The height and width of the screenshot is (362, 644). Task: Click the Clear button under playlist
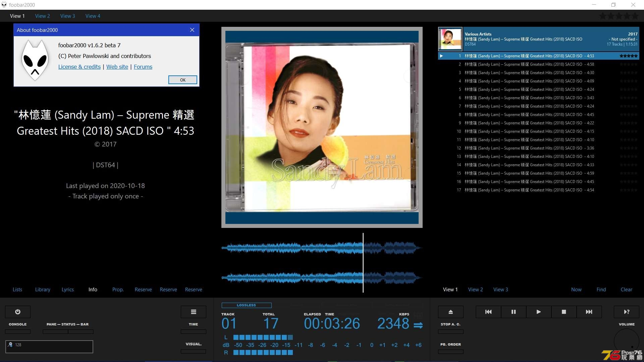click(626, 289)
